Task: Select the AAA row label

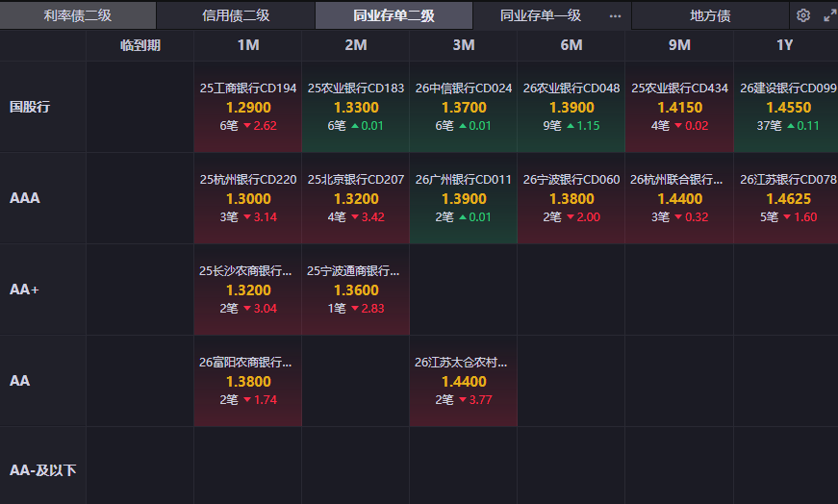Action: [25, 198]
